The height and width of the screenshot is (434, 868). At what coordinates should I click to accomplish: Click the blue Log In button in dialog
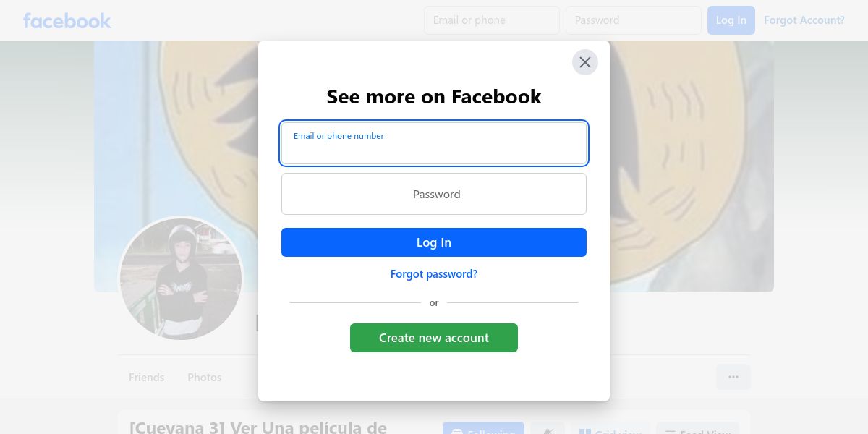(434, 242)
